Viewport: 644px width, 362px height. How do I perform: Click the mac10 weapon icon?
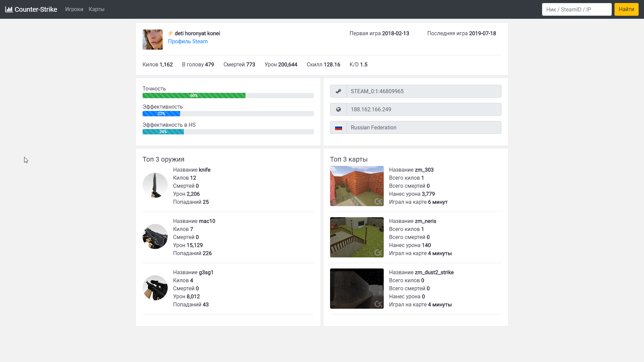pyautogui.click(x=155, y=237)
